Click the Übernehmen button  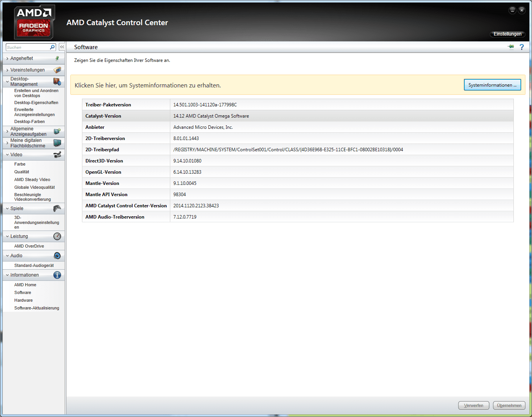pyautogui.click(x=509, y=405)
